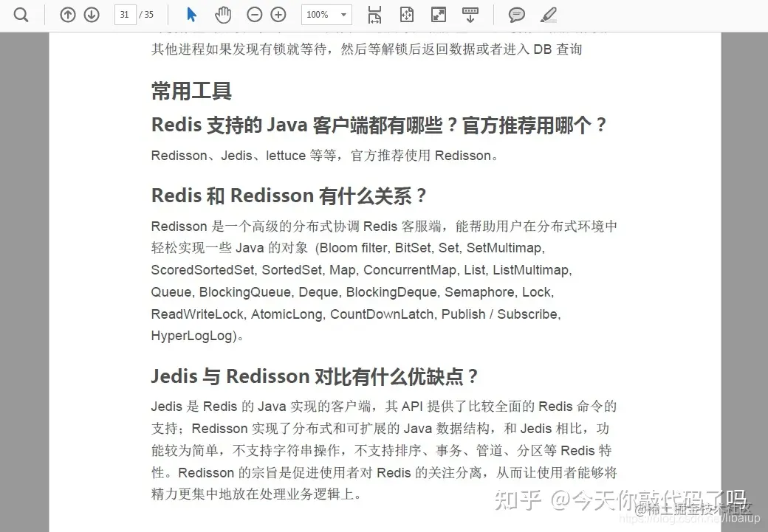Click the text "HyperLogLog)。"
The width and height of the screenshot is (768, 532).
(x=197, y=336)
